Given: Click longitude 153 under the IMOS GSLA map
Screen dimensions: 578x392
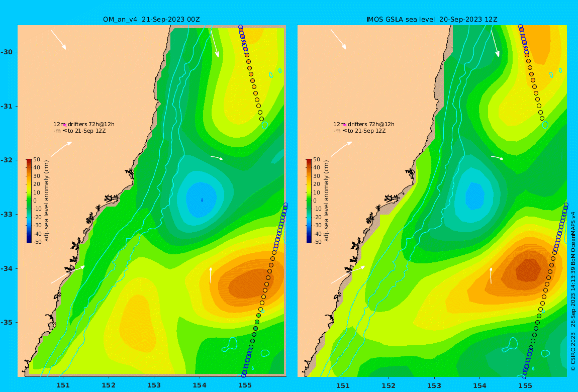Looking at the screenshot, I should point(434,385).
